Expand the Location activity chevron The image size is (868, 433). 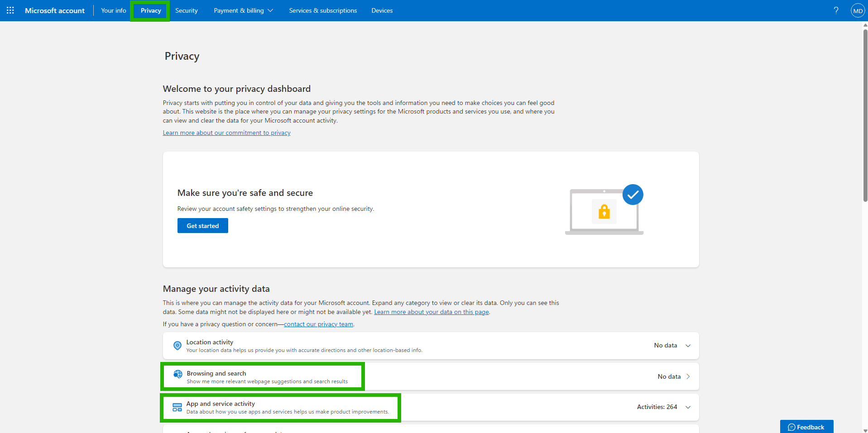tap(688, 346)
